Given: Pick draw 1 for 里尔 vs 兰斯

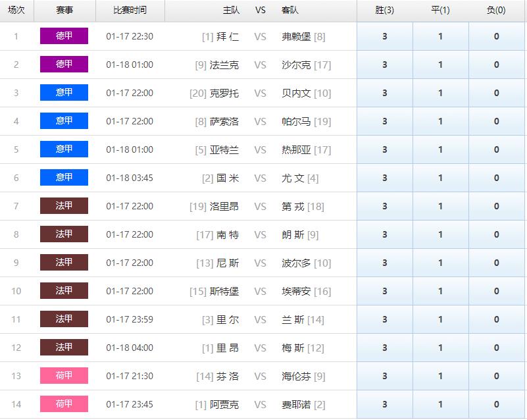Looking at the screenshot, I should pyautogui.click(x=441, y=319).
